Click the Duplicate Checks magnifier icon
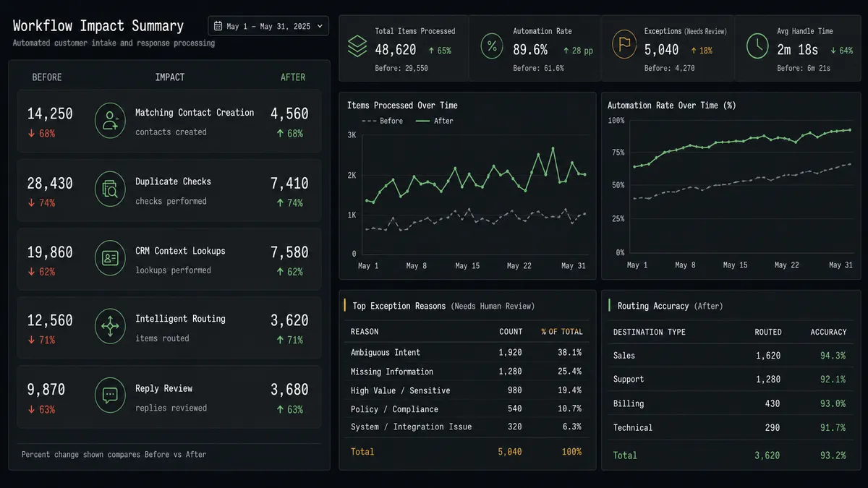The height and width of the screenshot is (488, 868). click(110, 190)
